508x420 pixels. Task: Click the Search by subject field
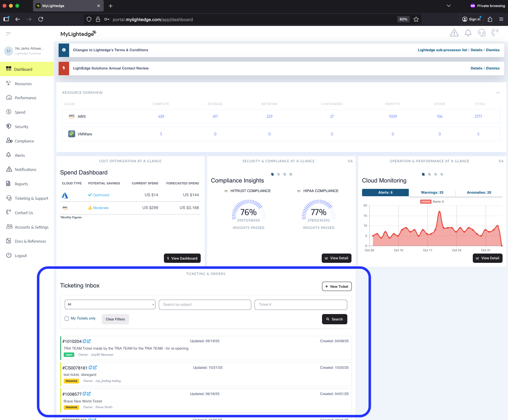click(x=205, y=304)
